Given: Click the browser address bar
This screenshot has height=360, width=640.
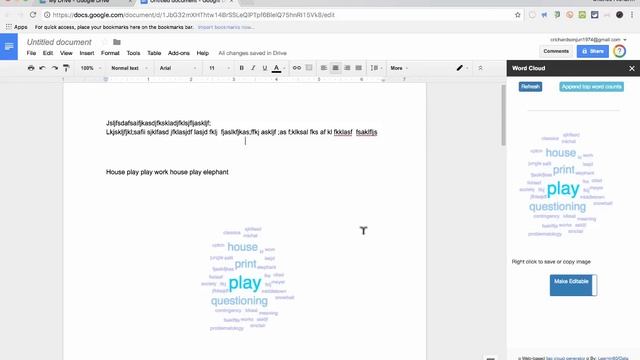Looking at the screenshot, I should click(278, 15).
